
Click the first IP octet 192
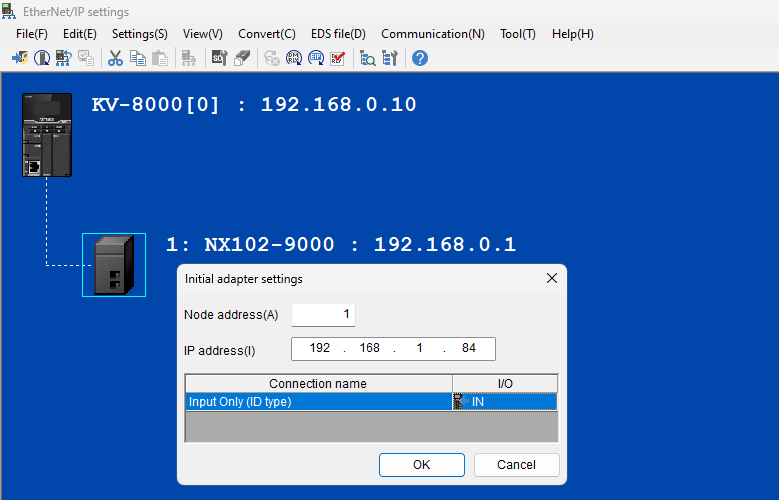pyautogui.click(x=319, y=348)
